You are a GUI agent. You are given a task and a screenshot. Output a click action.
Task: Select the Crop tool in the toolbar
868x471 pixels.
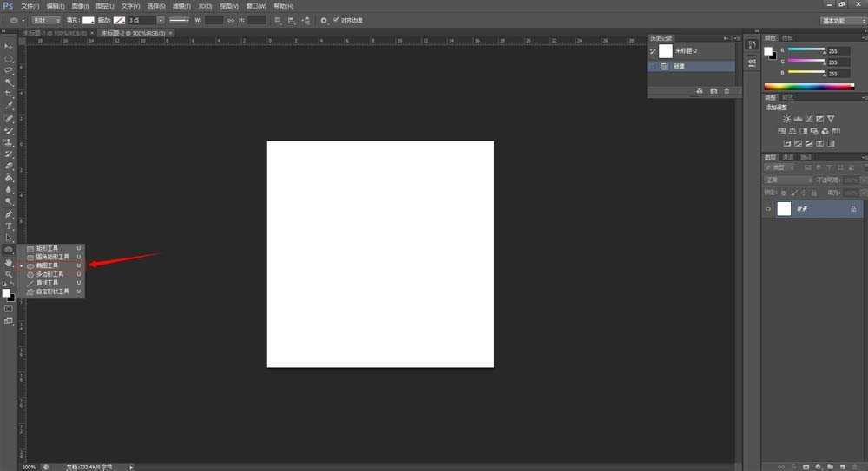pyautogui.click(x=9, y=94)
